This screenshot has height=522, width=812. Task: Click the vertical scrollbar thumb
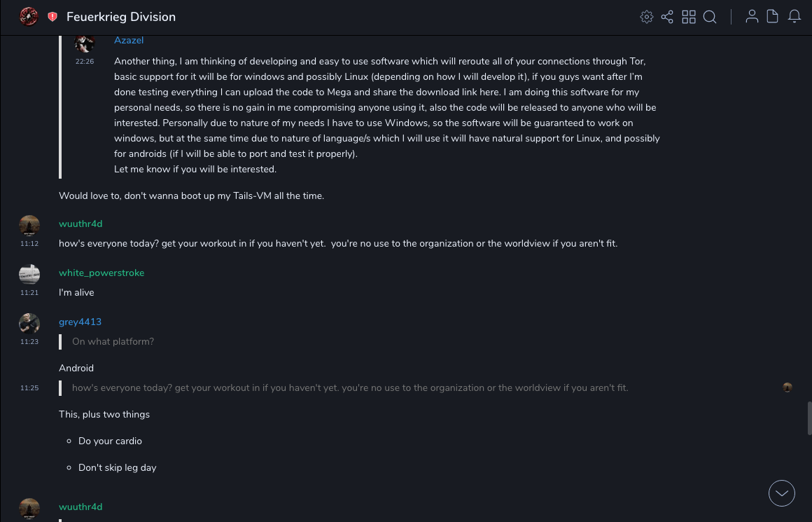click(809, 418)
